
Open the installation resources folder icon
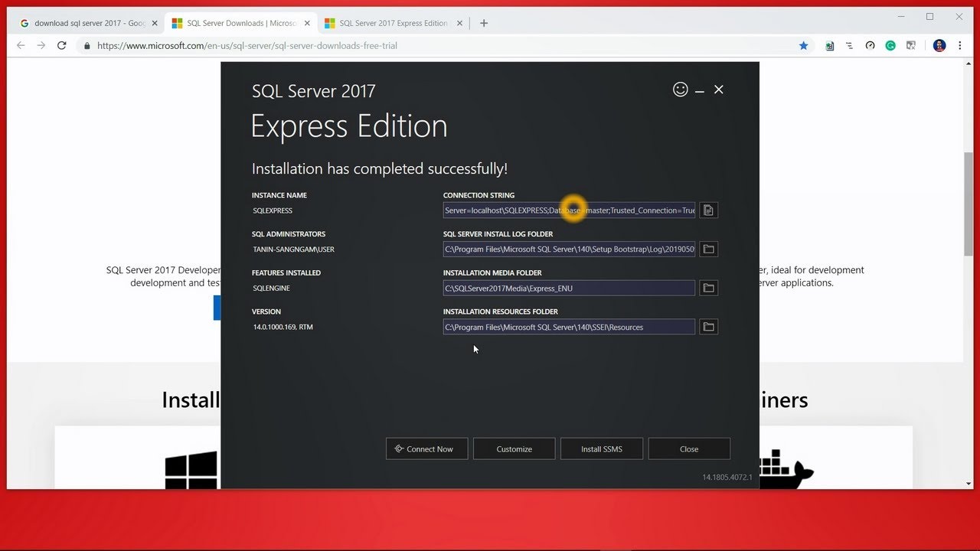[x=708, y=327]
